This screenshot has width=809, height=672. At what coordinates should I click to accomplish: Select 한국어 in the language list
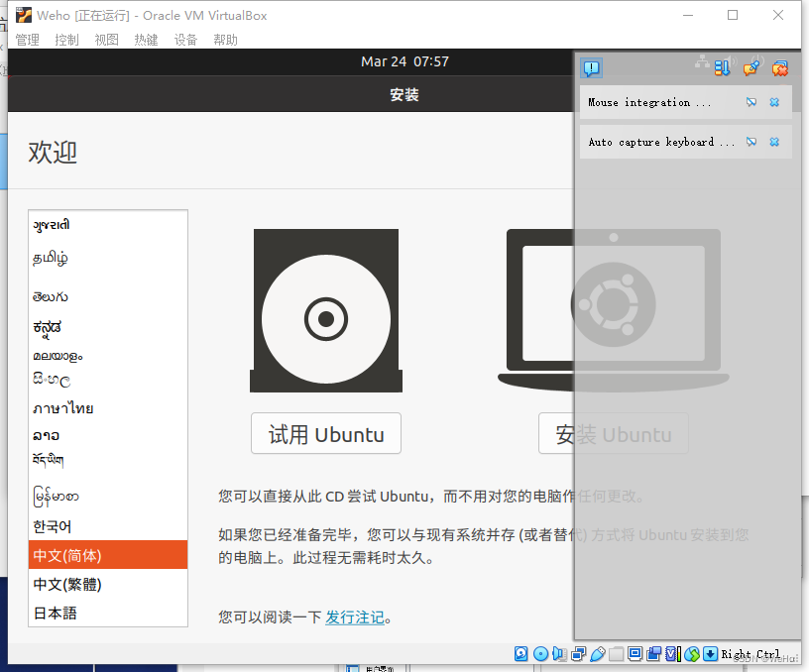click(108, 526)
